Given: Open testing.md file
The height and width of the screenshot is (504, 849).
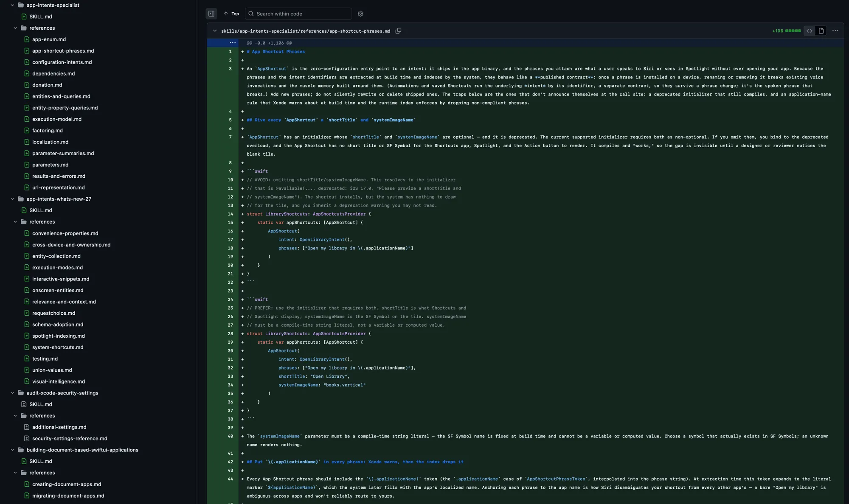Looking at the screenshot, I should [45, 359].
